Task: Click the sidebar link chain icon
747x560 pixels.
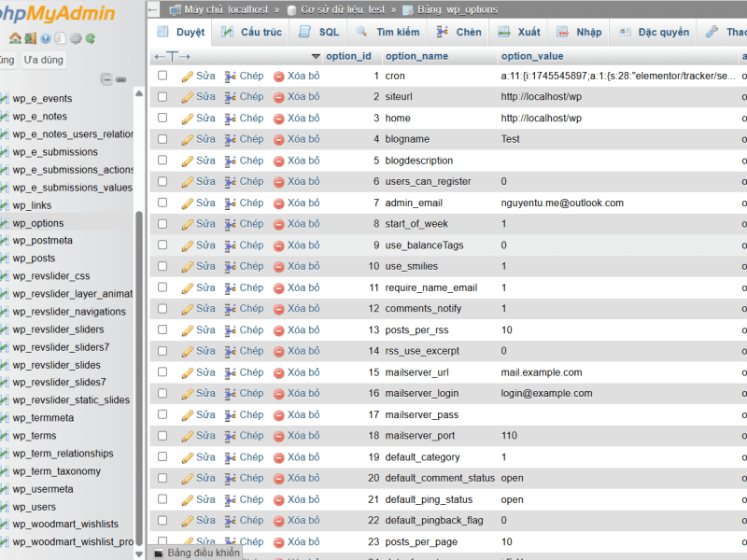Action: (x=121, y=79)
